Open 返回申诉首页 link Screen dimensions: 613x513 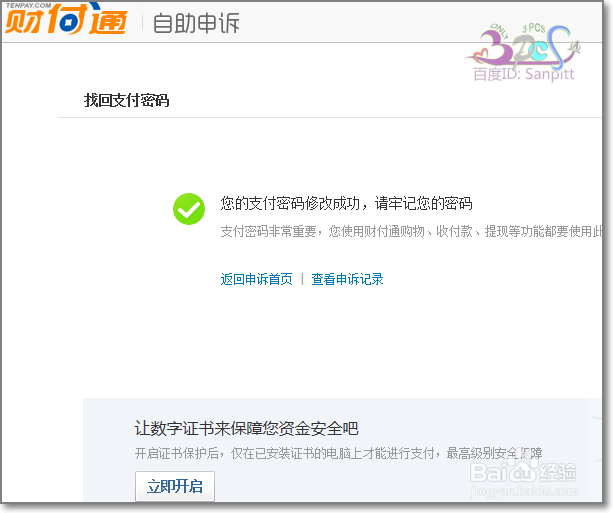click(x=256, y=279)
